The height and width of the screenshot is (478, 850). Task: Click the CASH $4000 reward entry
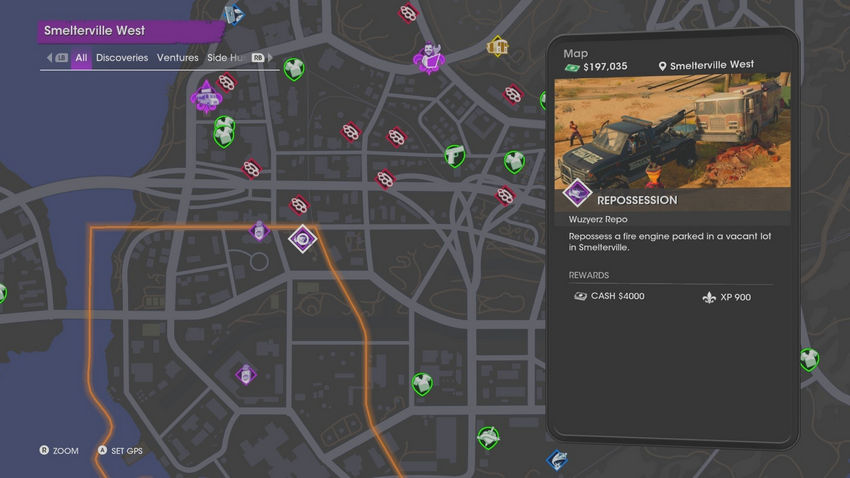[609, 296]
